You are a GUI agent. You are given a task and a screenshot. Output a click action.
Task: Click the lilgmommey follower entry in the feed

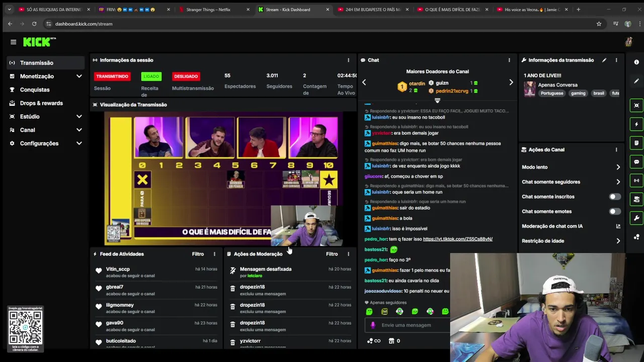156,308
